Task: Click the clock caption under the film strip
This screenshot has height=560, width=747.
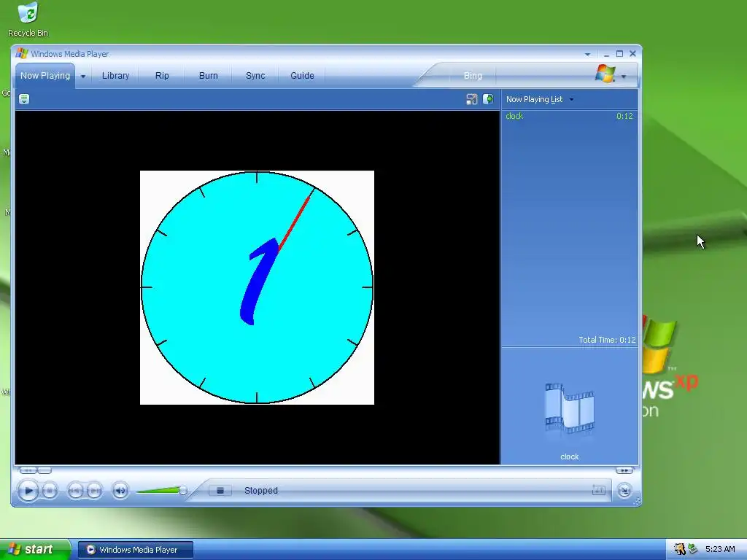Action: (569, 456)
